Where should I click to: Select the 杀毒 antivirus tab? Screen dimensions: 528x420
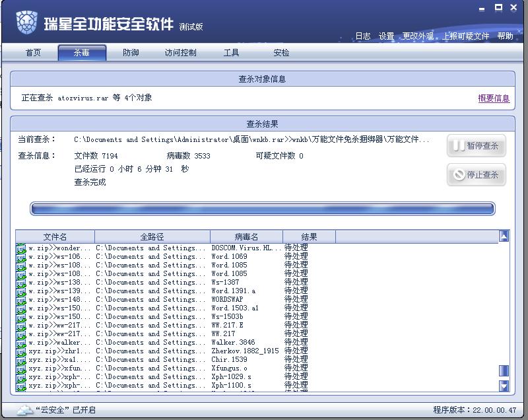tap(82, 53)
